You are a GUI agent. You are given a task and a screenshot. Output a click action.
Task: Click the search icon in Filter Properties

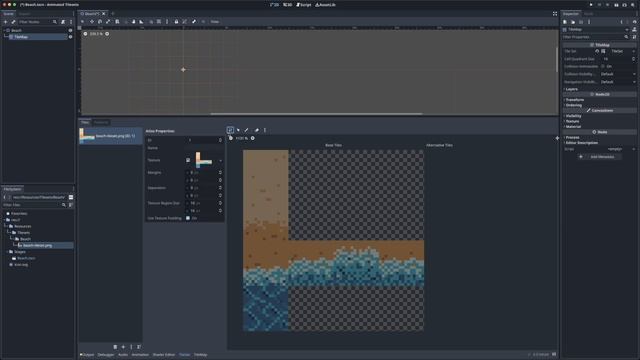click(x=627, y=37)
